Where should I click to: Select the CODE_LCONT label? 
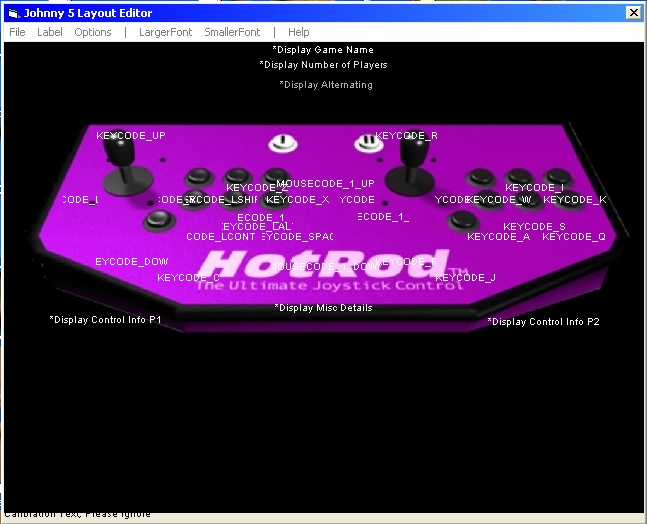coord(221,237)
